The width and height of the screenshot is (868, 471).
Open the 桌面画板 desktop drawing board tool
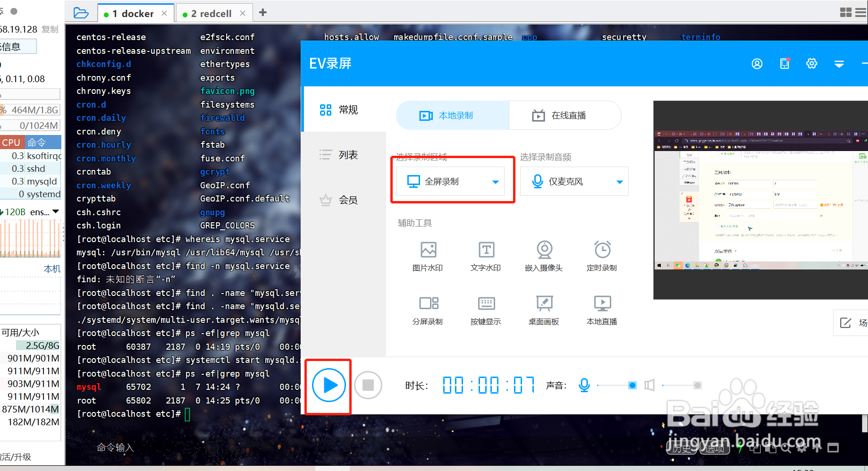[x=544, y=310]
